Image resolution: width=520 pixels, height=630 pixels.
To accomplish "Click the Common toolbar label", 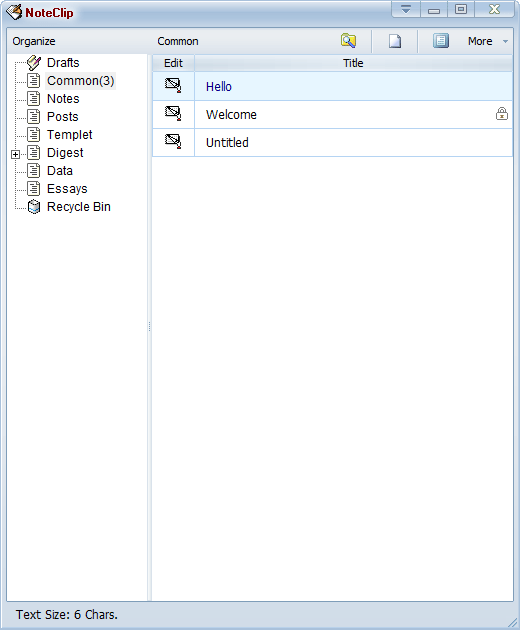I will [x=178, y=41].
